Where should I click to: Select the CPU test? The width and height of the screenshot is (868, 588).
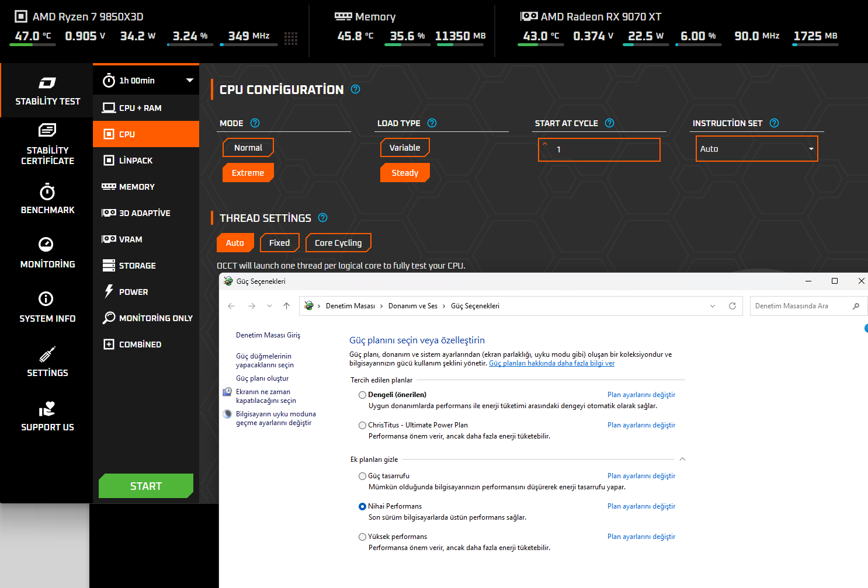(x=146, y=134)
